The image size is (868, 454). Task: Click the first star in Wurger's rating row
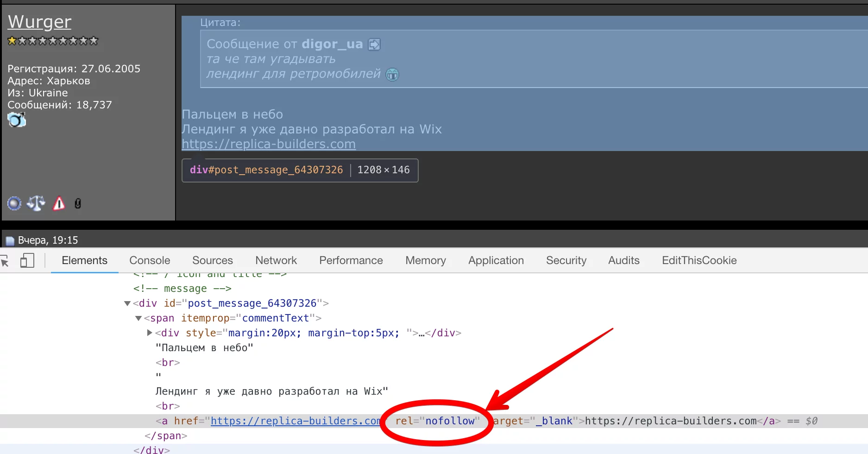[x=11, y=41]
